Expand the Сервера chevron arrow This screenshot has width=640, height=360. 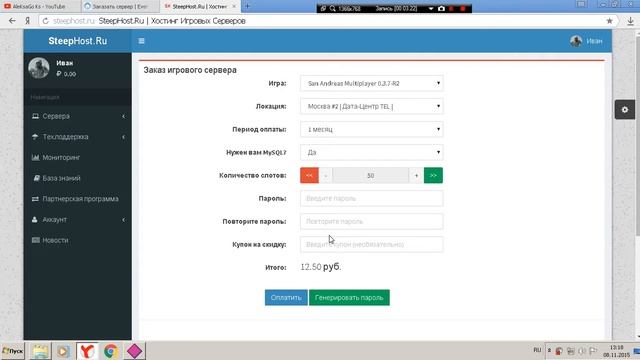pyautogui.click(x=123, y=116)
